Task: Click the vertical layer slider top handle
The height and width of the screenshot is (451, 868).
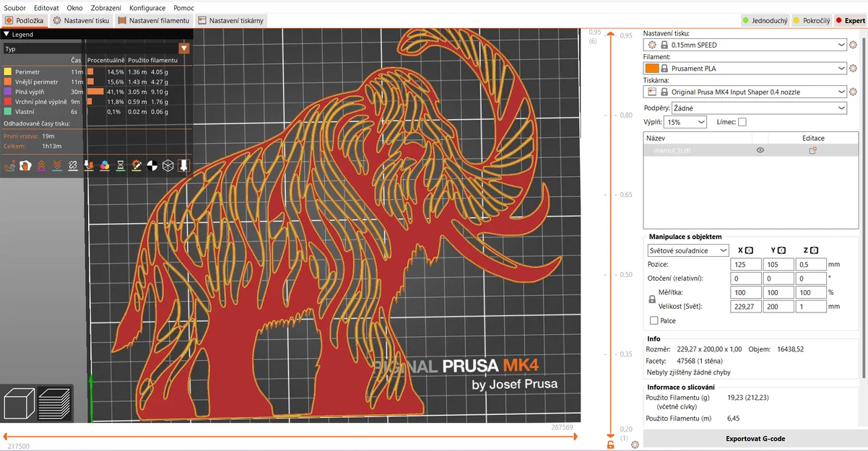Action: pos(611,34)
